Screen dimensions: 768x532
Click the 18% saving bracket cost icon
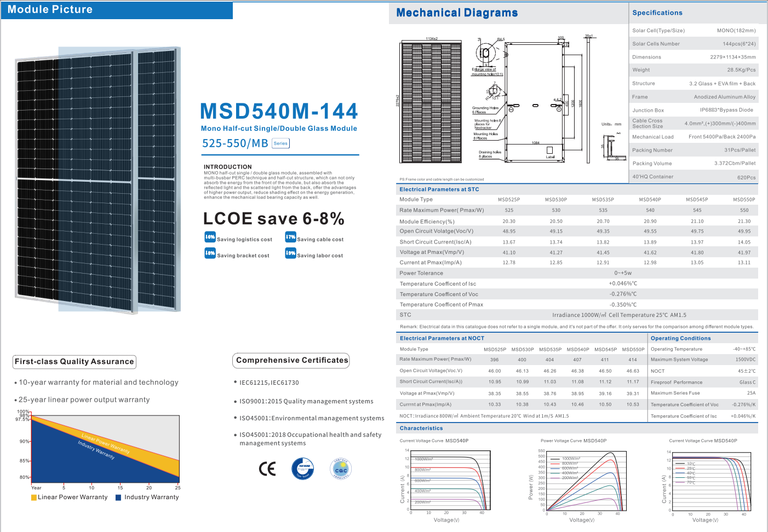210,253
